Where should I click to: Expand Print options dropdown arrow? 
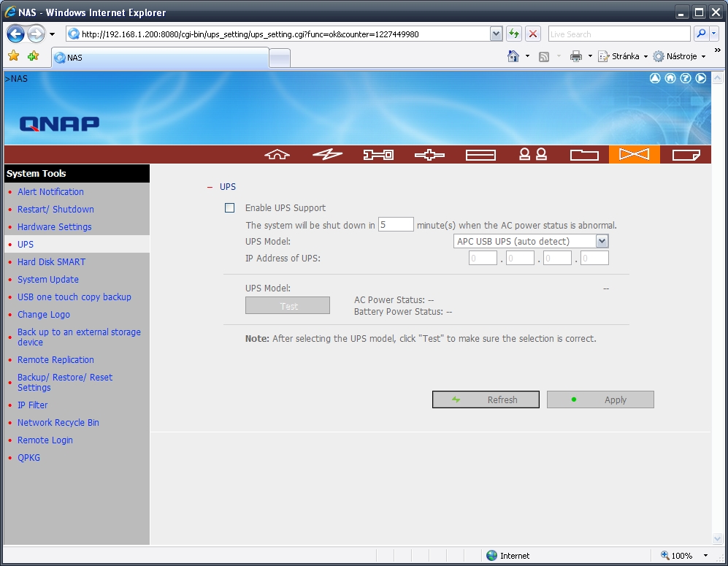[x=590, y=56]
